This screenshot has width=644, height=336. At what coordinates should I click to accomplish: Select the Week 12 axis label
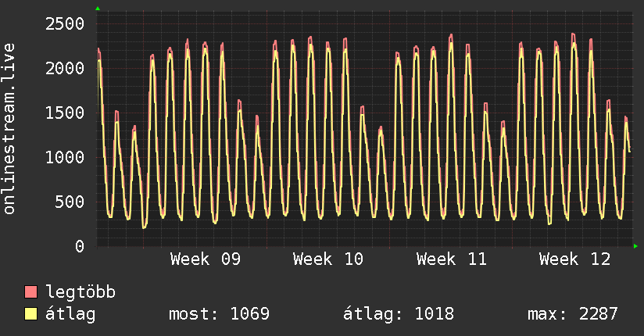pos(574,259)
